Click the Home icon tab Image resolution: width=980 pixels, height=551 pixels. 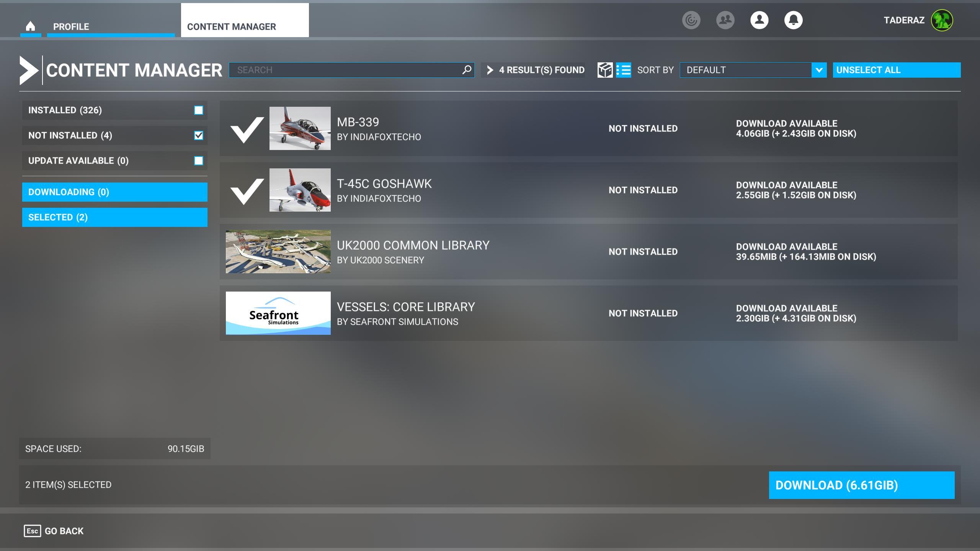pos(30,26)
